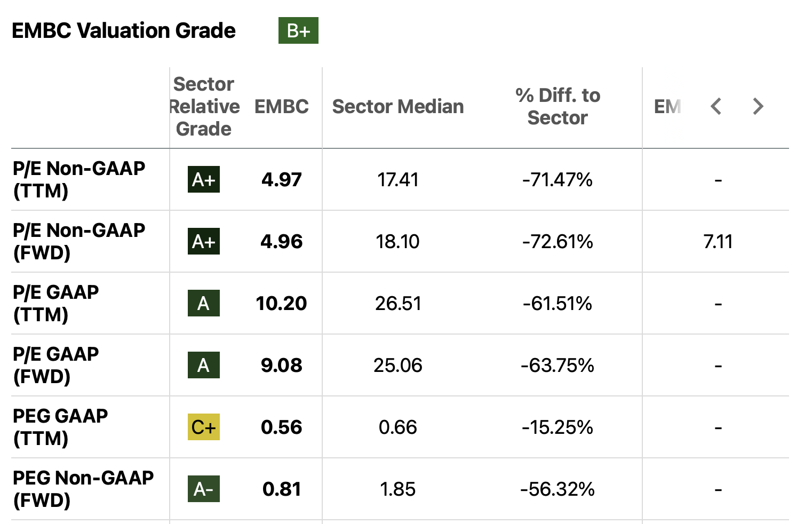The height and width of the screenshot is (524, 812).
Task: Click A+ grade badge for P/E Non-GAAP (FWD)
Action: [x=203, y=241]
